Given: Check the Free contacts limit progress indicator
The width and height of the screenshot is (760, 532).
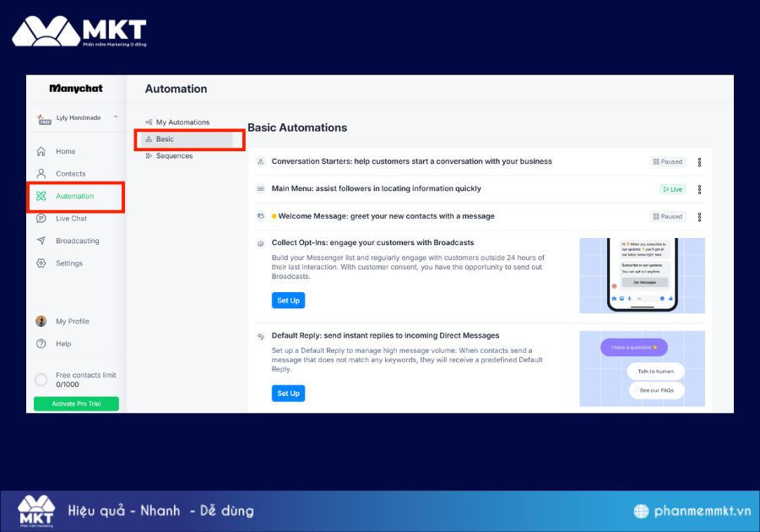Looking at the screenshot, I should tap(41, 379).
